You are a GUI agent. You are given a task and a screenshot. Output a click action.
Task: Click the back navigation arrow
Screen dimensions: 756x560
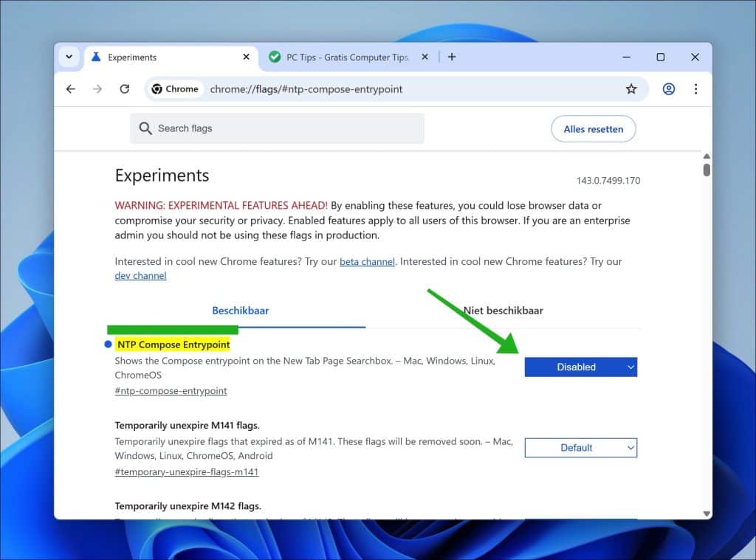[71, 89]
